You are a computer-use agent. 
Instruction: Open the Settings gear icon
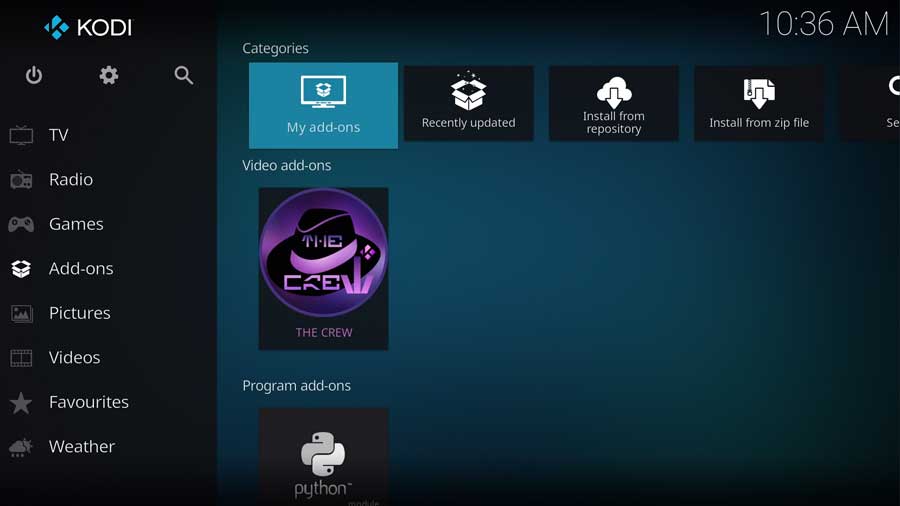click(108, 75)
